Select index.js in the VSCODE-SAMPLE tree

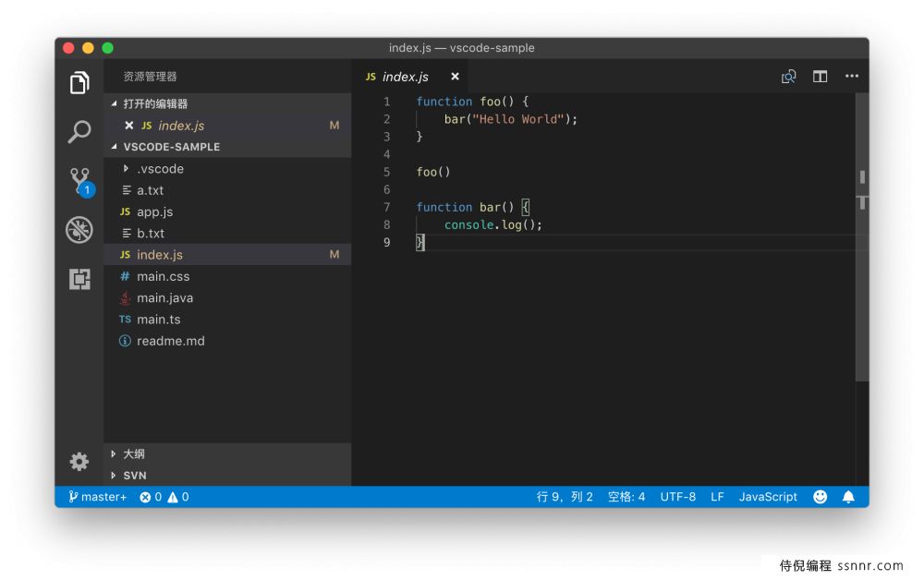pyautogui.click(x=227, y=255)
